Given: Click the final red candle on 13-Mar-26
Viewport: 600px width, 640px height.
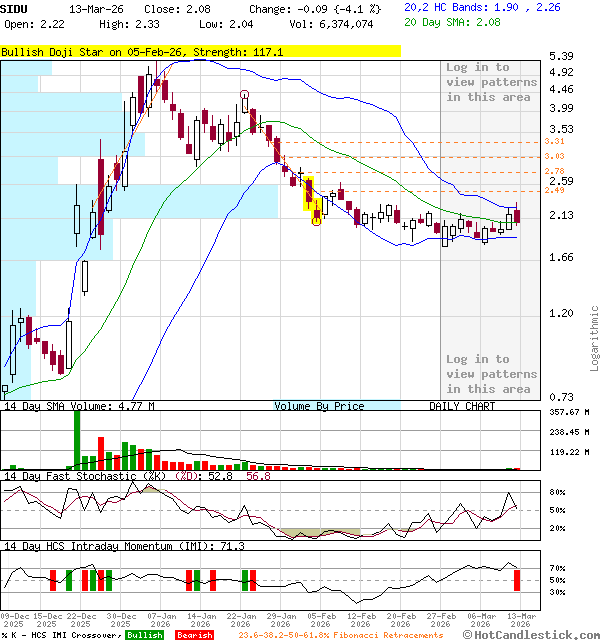Looking at the screenshot, I should tap(516, 216).
